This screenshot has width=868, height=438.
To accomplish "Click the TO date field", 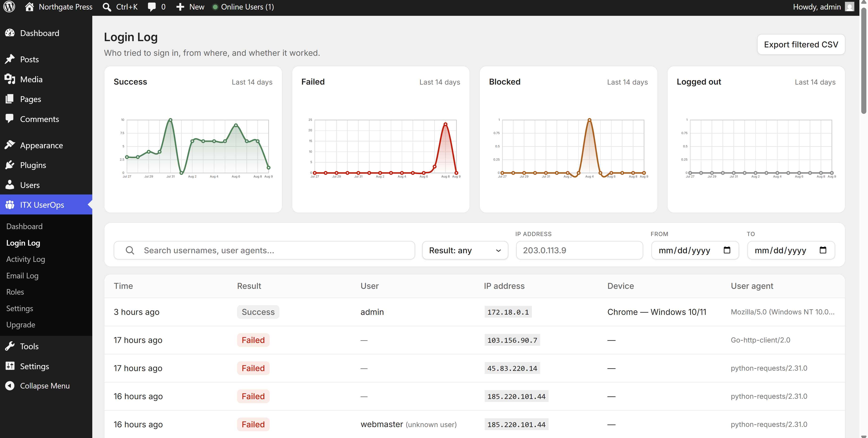I will [x=791, y=250].
